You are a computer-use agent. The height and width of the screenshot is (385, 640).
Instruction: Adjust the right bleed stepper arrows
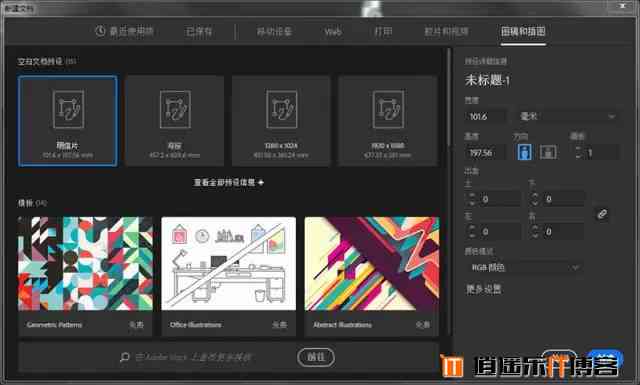[x=535, y=232]
